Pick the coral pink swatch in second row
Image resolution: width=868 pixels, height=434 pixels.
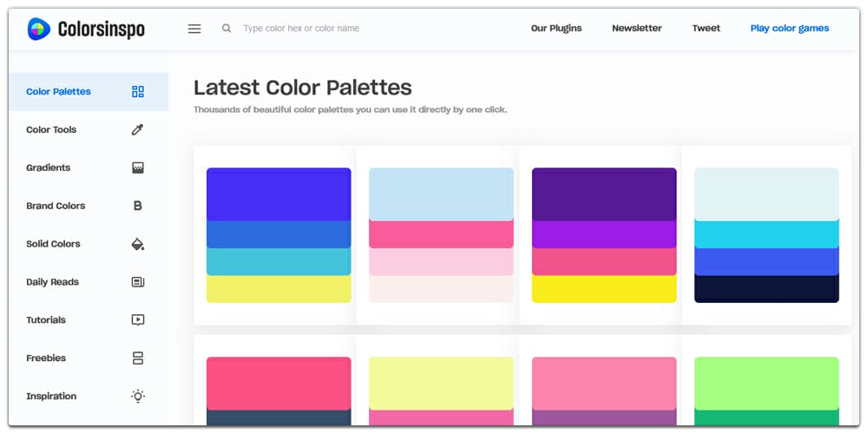click(279, 383)
